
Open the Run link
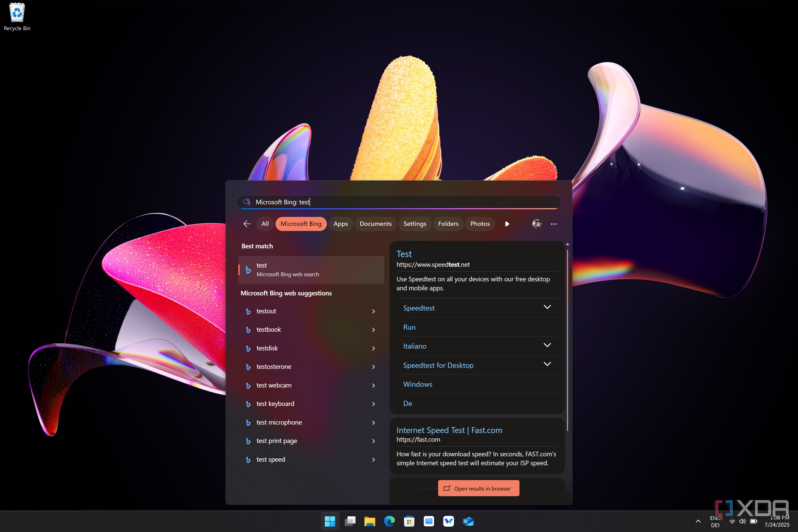409,327
